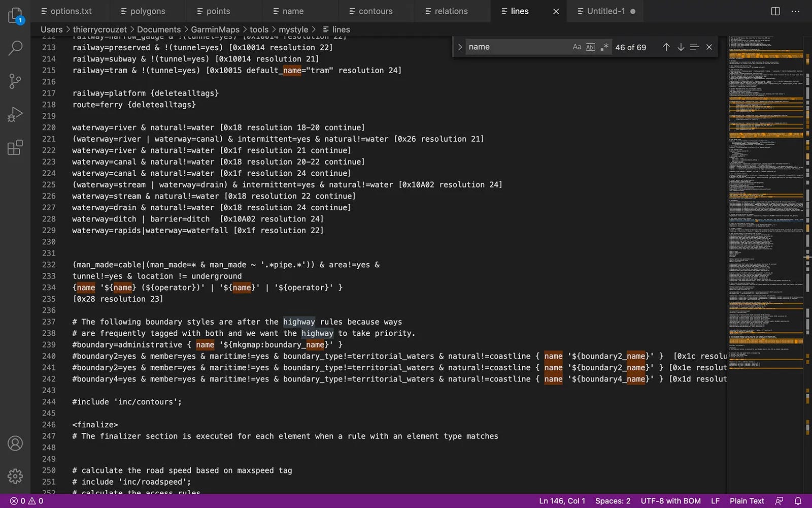Select mystyle in the breadcrumb path
Screen dimensions: 812x508
(x=293, y=29)
